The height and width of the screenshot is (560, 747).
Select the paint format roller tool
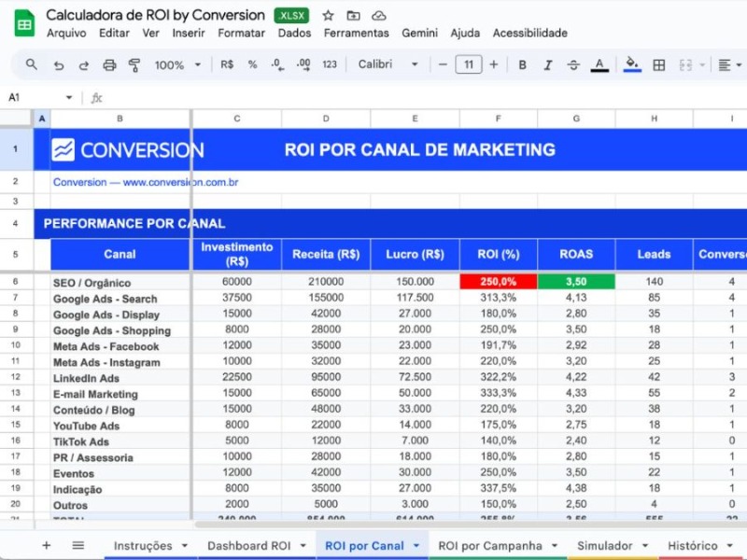[134, 65]
